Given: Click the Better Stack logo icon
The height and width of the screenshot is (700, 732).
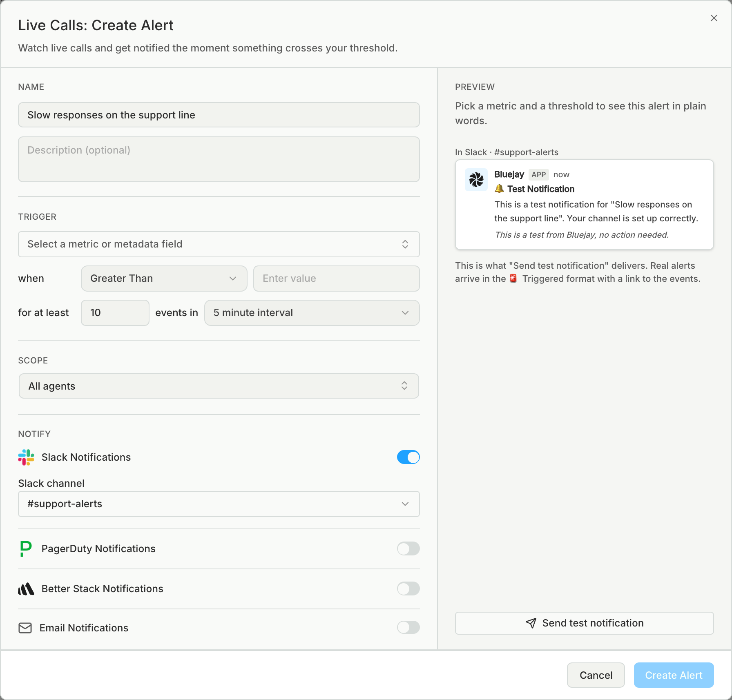Looking at the screenshot, I should [26, 589].
